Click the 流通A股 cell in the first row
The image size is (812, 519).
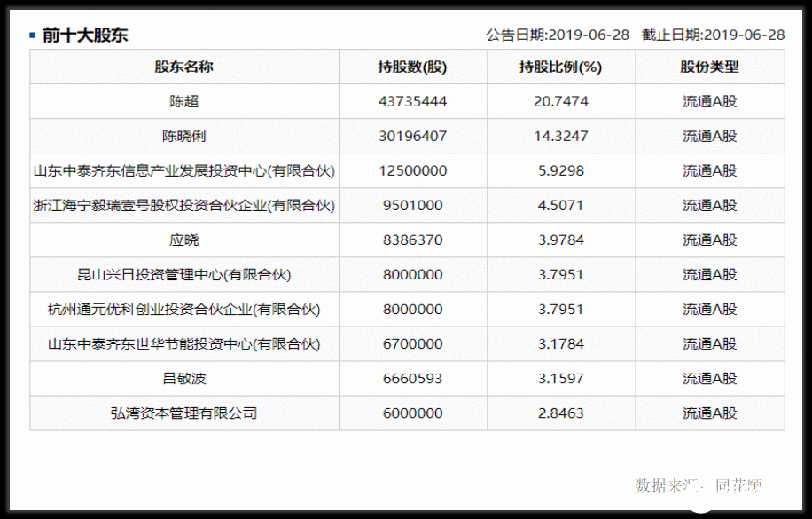click(709, 101)
